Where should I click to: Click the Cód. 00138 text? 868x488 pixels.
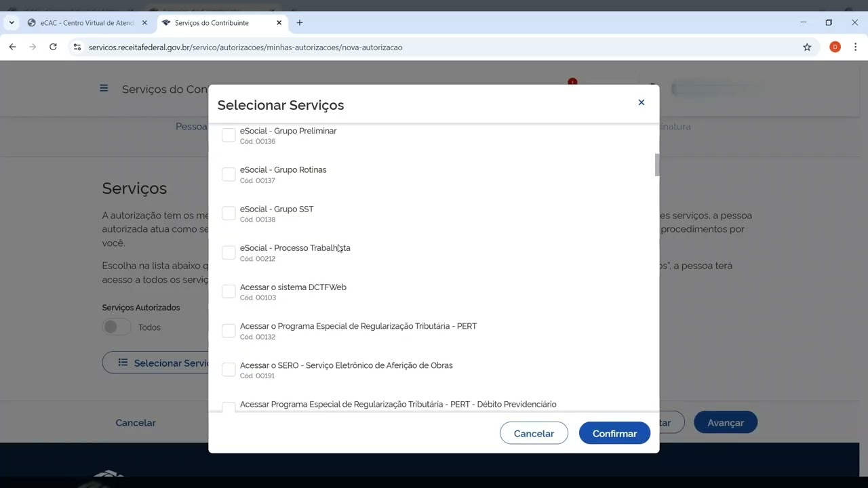point(258,220)
